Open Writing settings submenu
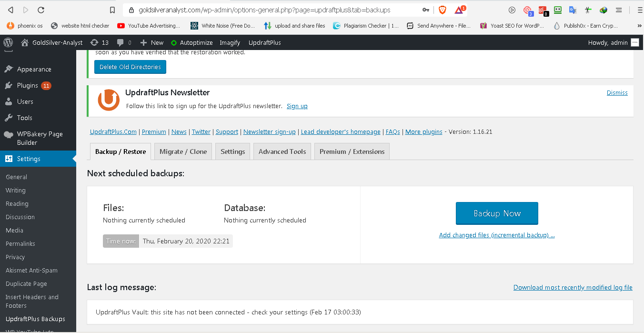Image resolution: width=644 pixels, height=333 pixels. (16, 190)
